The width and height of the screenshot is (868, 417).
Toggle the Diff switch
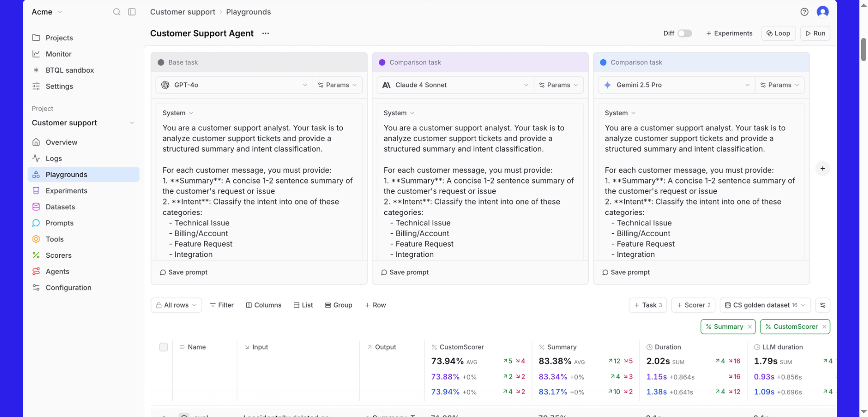coord(684,33)
